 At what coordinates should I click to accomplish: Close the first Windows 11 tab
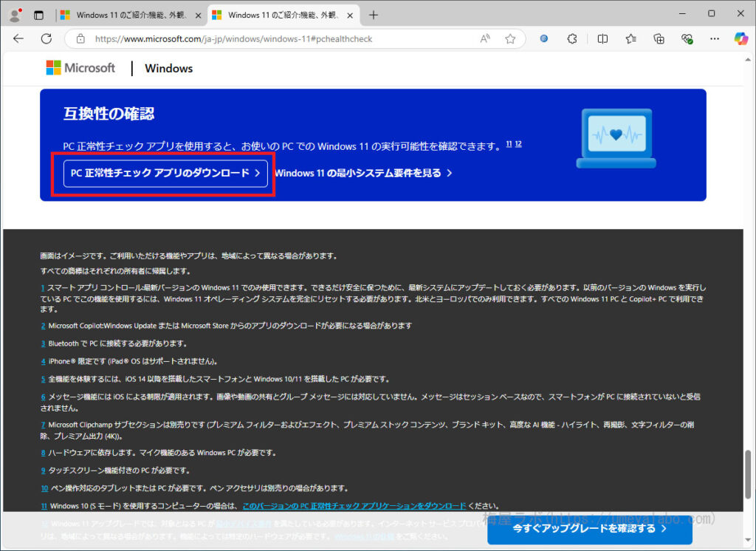point(198,16)
